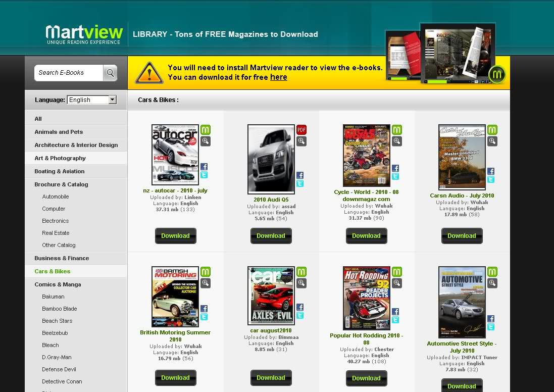This screenshot has height=392, width=554.
Task: Tweet the Carsn Audio magazine
Action: 491,179
